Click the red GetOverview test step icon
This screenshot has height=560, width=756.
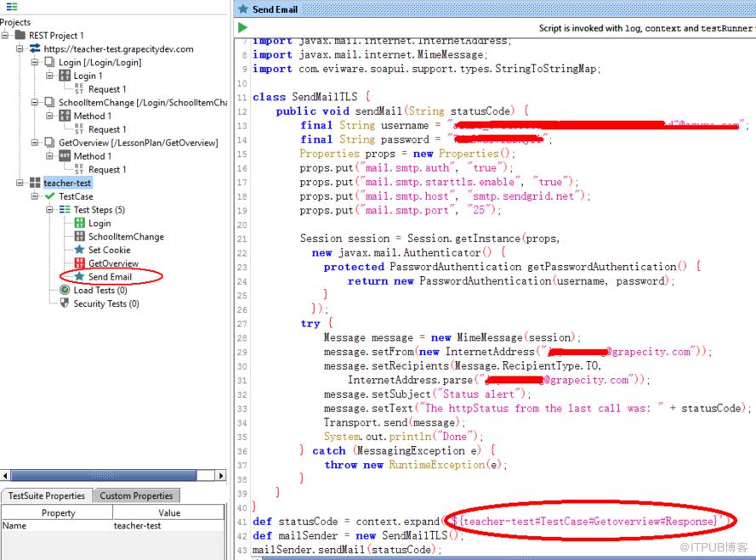[80, 263]
